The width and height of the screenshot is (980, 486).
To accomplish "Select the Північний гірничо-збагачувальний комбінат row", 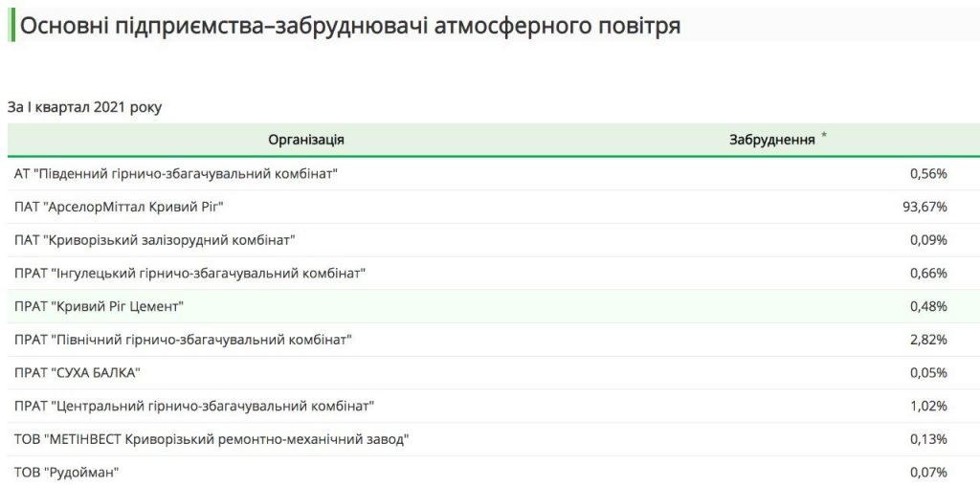I will (x=494, y=340).
